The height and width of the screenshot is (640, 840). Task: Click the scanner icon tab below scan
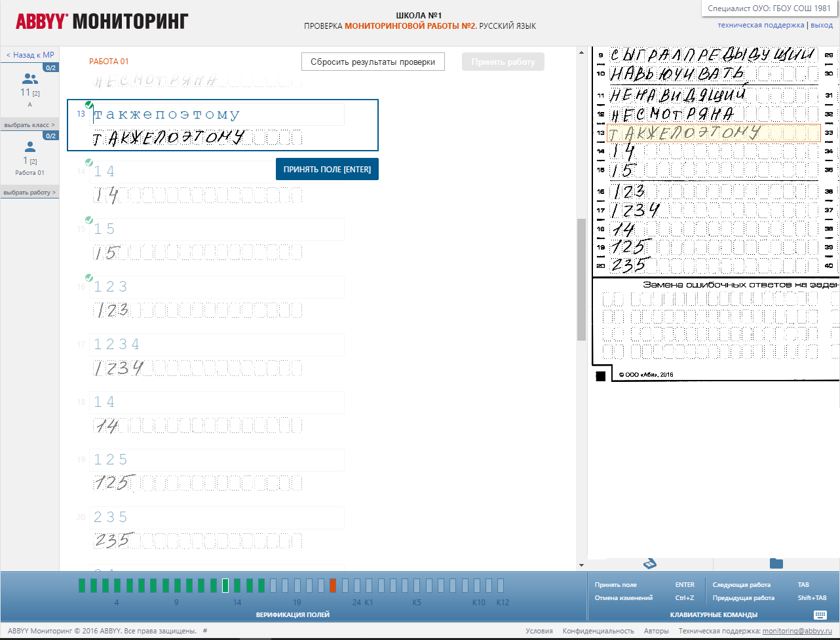point(650,563)
